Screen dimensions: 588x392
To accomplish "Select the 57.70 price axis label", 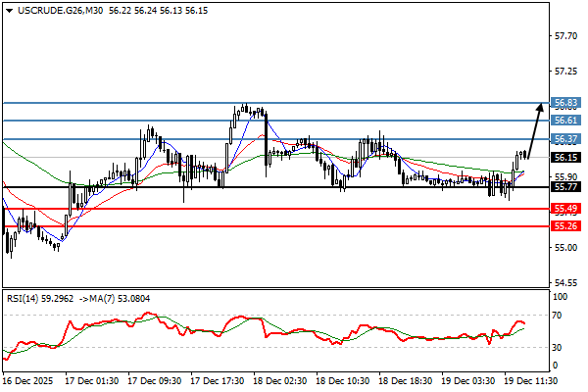I will 565,36.
